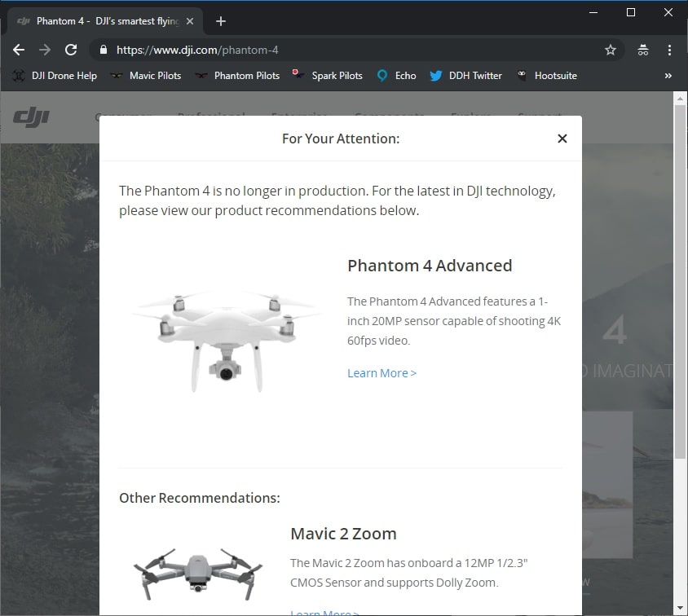The image size is (688, 616).
Task: Open the DDH Twitter bookmark
Action: coord(466,76)
